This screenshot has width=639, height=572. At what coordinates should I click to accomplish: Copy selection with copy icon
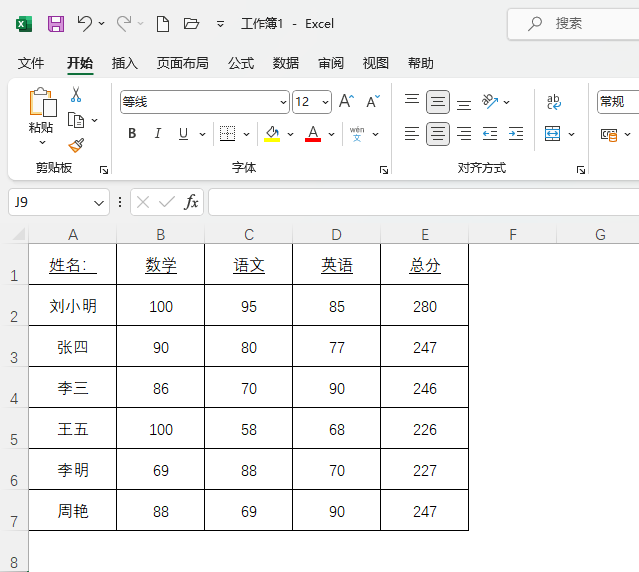click(x=76, y=120)
